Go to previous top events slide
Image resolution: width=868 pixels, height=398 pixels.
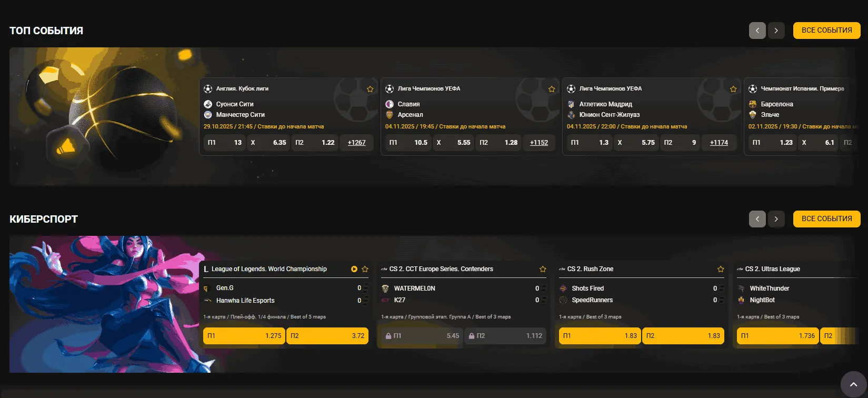tap(757, 31)
